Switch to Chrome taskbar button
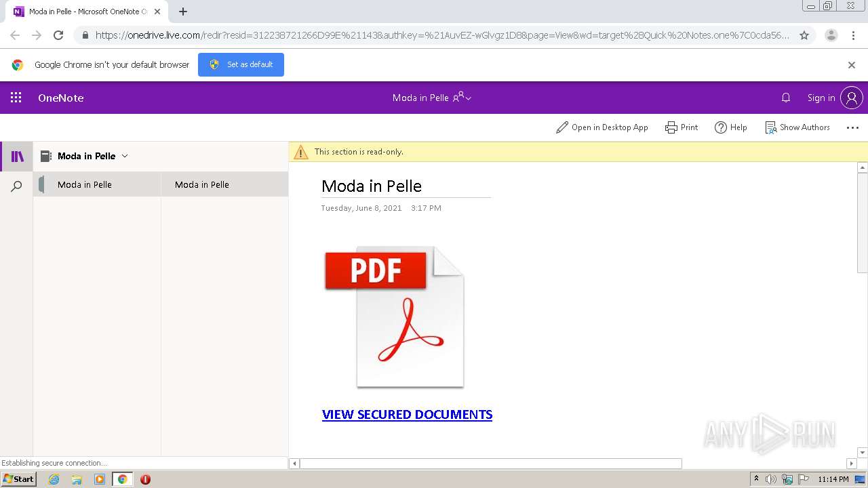 [122, 479]
